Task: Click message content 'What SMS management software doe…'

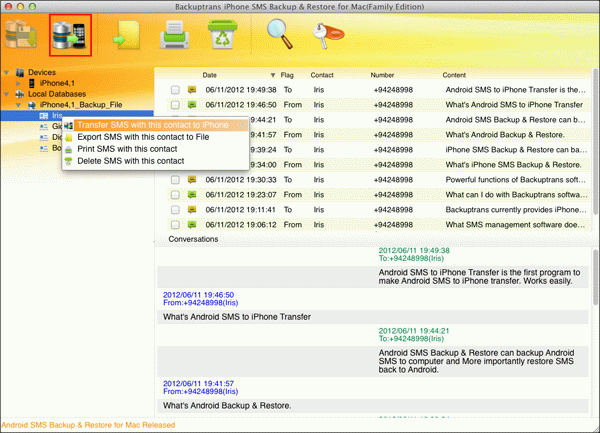Action: 515,225
